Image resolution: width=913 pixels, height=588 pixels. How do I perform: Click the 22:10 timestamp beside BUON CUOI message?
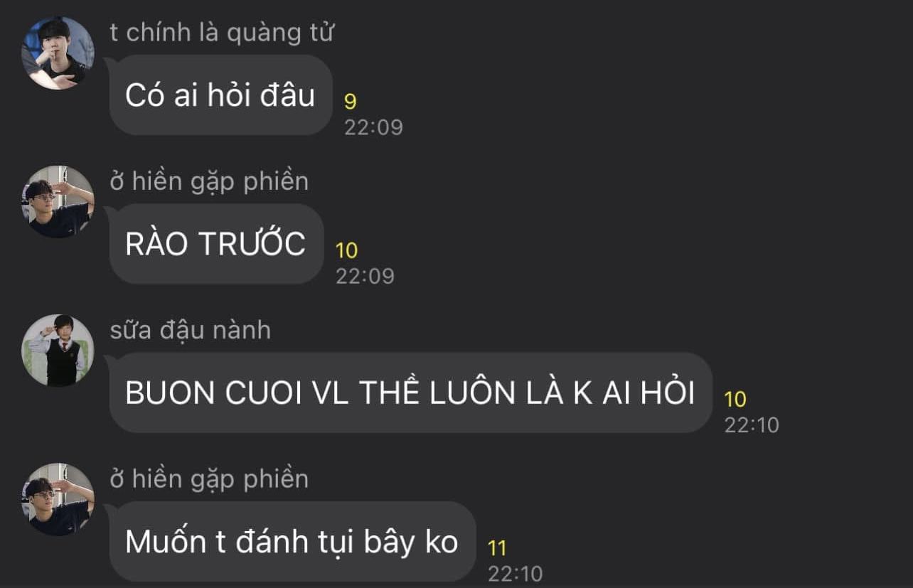(752, 425)
